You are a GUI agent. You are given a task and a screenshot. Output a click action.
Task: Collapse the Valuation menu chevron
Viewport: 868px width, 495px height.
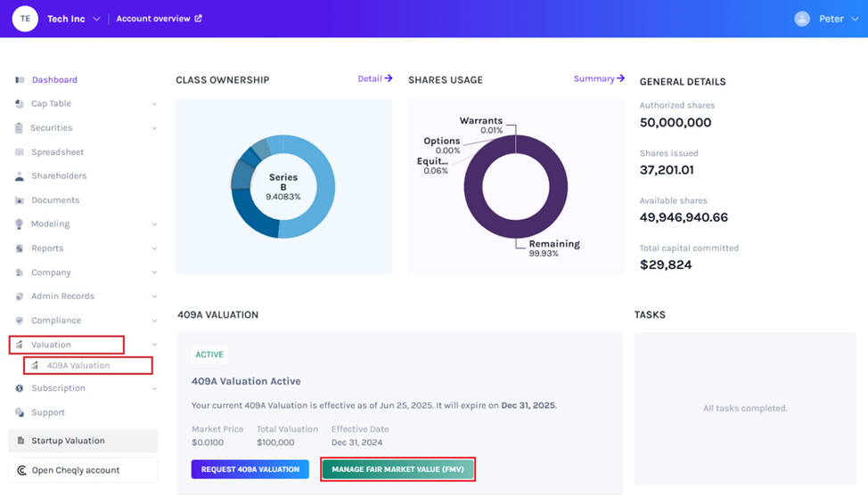pyautogui.click(x=154, y=345)
